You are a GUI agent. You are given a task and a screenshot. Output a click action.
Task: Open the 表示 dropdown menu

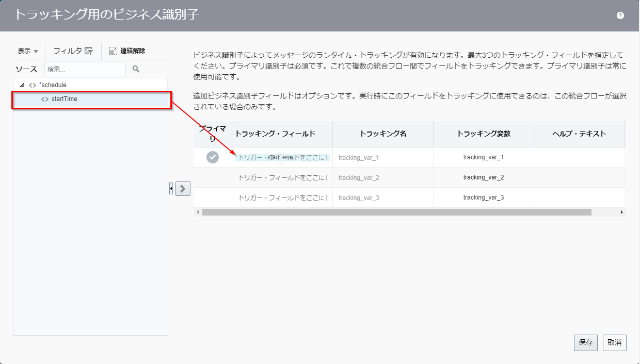(x=28, y=51)
